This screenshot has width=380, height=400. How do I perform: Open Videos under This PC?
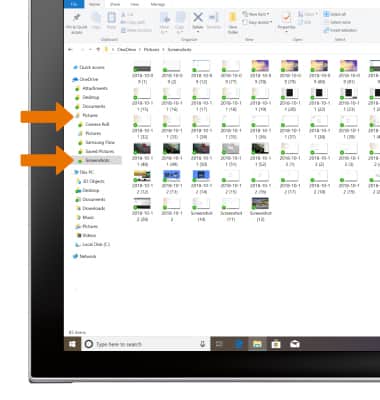pyautogui.click(x=87, y=235)
